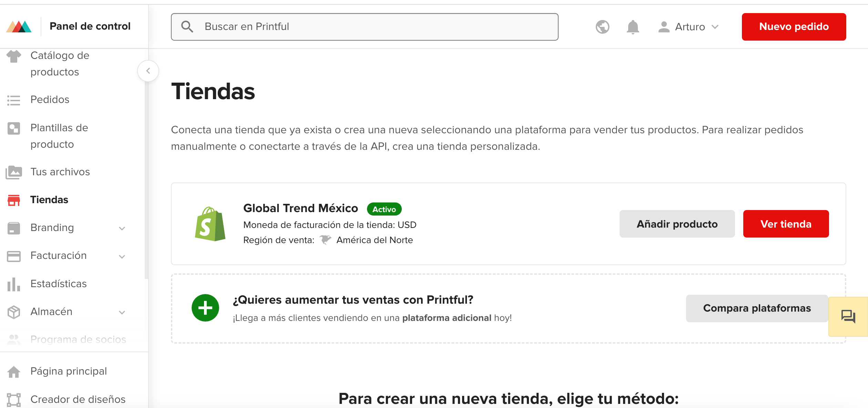Click the Shopify bag store icon
The width and height of the screenshot is (868, 408).
(210, 224)
